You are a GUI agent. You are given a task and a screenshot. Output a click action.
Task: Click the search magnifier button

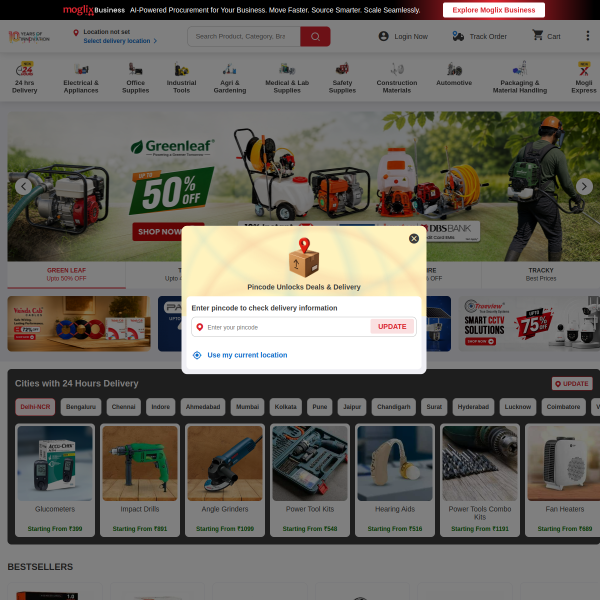315,36
